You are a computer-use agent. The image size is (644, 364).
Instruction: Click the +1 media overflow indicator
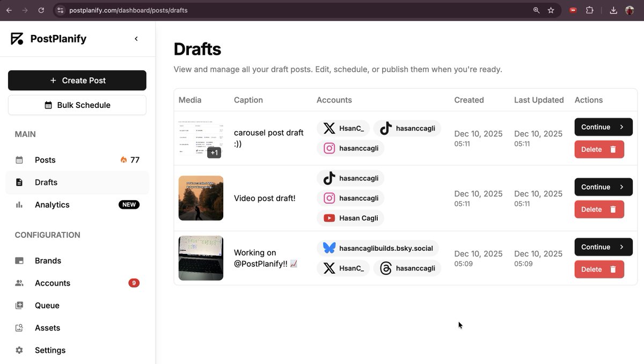[x=214, y=152]
